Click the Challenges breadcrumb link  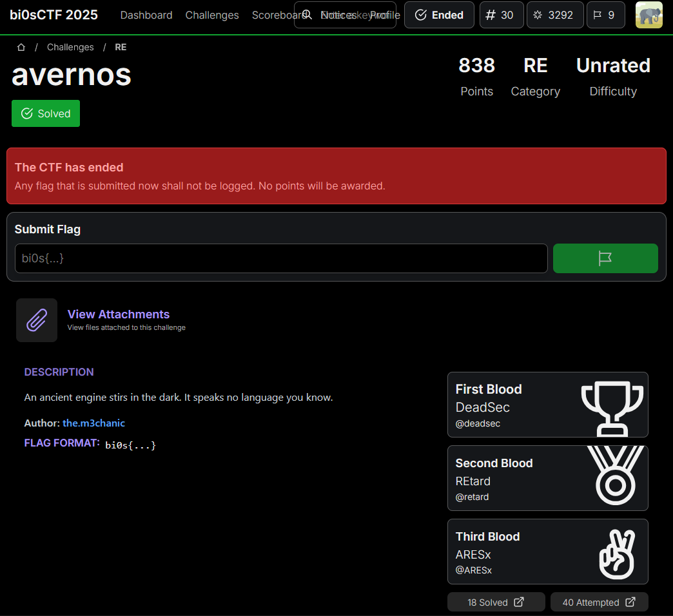(70, 47)
